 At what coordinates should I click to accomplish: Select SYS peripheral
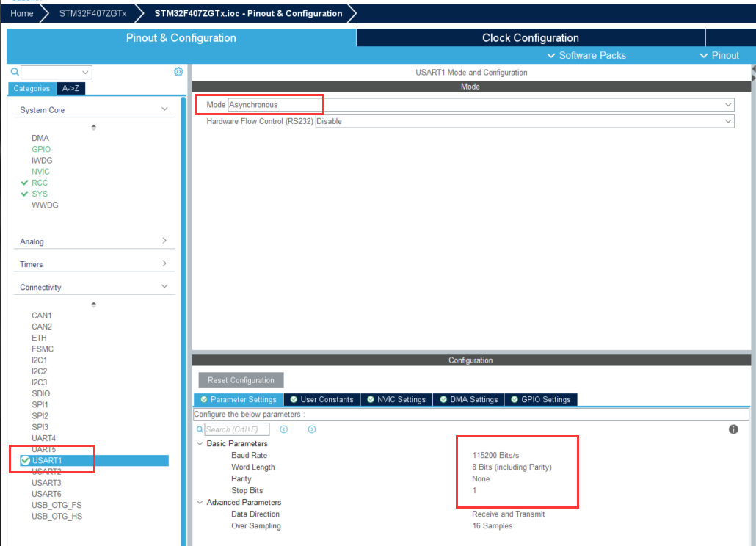40,194
